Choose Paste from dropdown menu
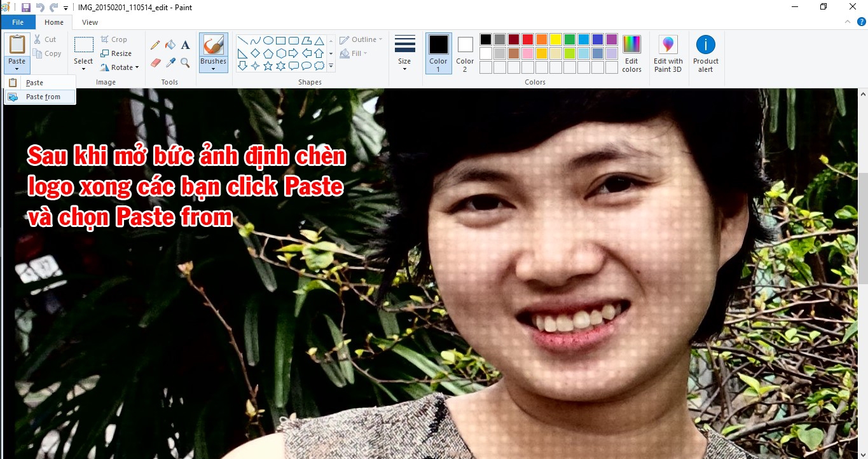Viewport: 868px width, 459px height. pyautogui.click(x=39, y=83)
